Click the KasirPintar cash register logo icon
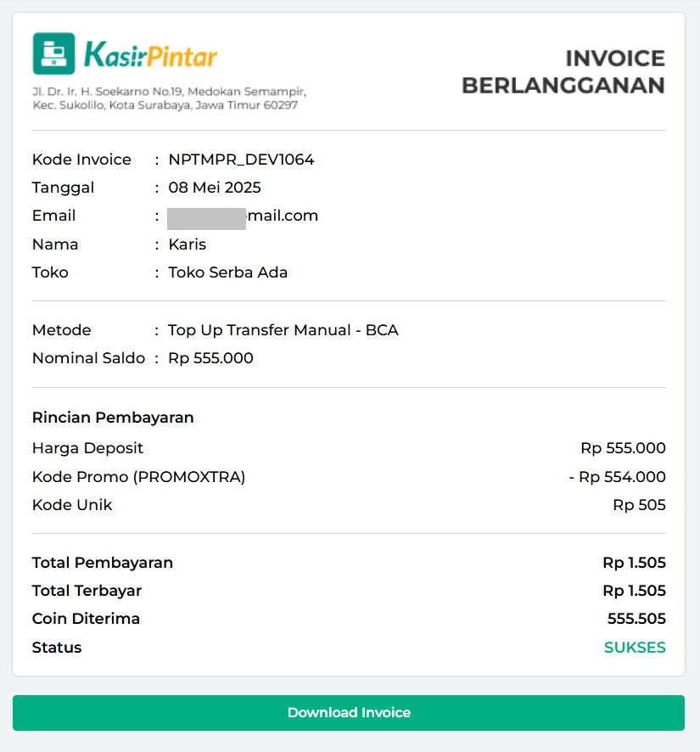This screenshot has width=700, height=752. coord(53,53)
